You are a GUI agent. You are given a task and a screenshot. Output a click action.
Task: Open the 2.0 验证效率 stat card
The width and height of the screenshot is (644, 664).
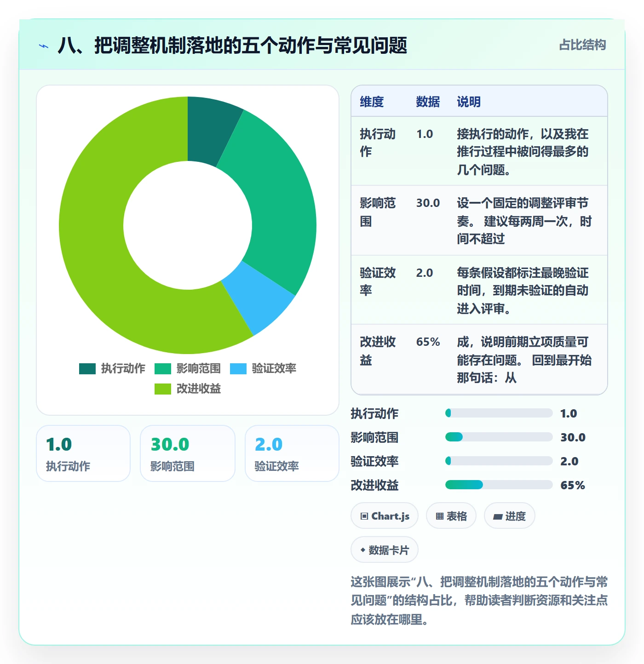coord(292,453)
